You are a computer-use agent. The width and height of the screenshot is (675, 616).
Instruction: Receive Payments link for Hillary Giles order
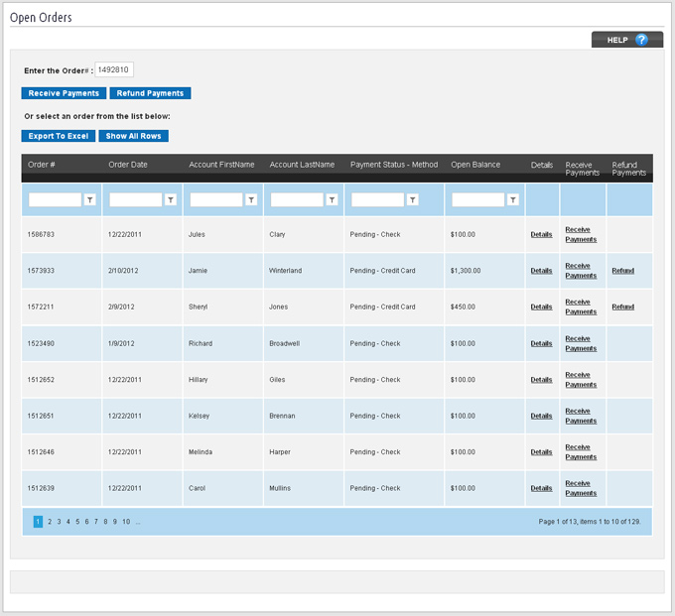pos(581,380)
